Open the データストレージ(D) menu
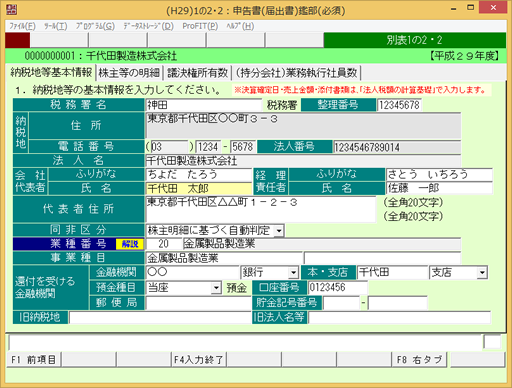The height and width of the screenshot is (388, 512). pos(148,26)
